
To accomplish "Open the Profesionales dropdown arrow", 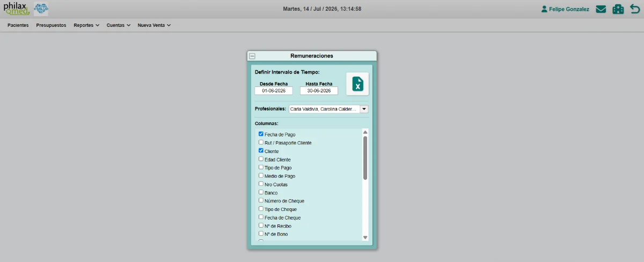I will click(364, 109).
